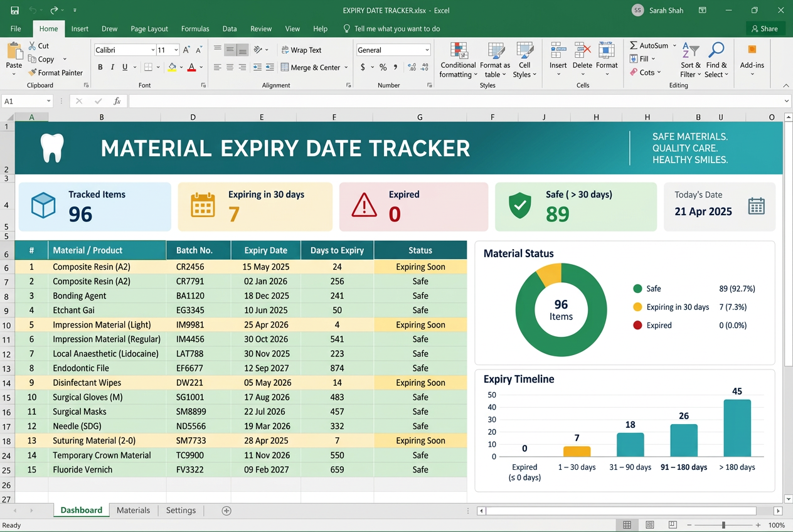Click the insert function fx icon
793x532 pixels.
pos(117,101)
